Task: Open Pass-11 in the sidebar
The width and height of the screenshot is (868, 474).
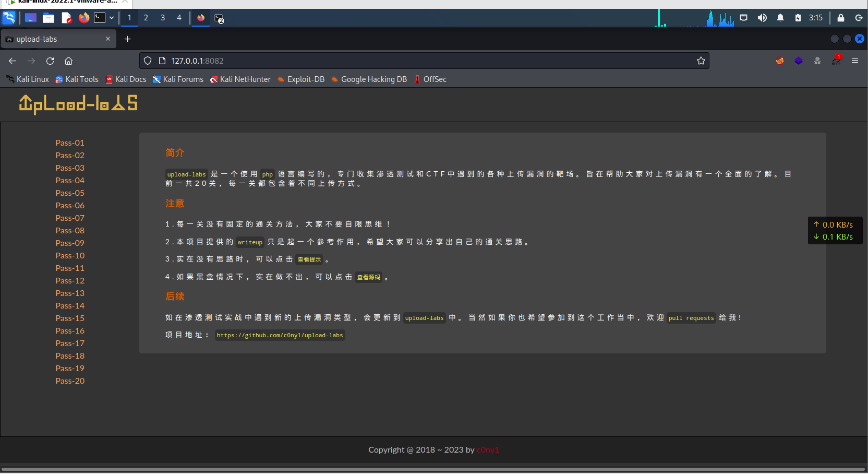Action: 70,268
